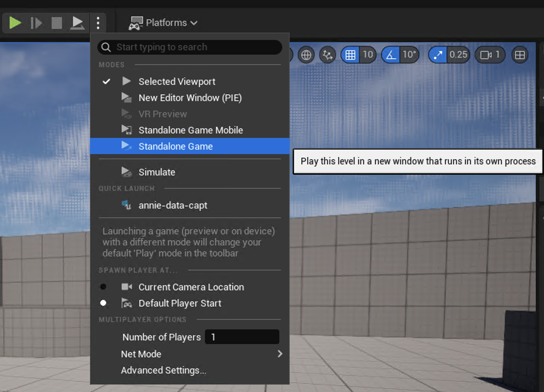Choose New Editor Window (PIE) mode

(x=190, y=98)
